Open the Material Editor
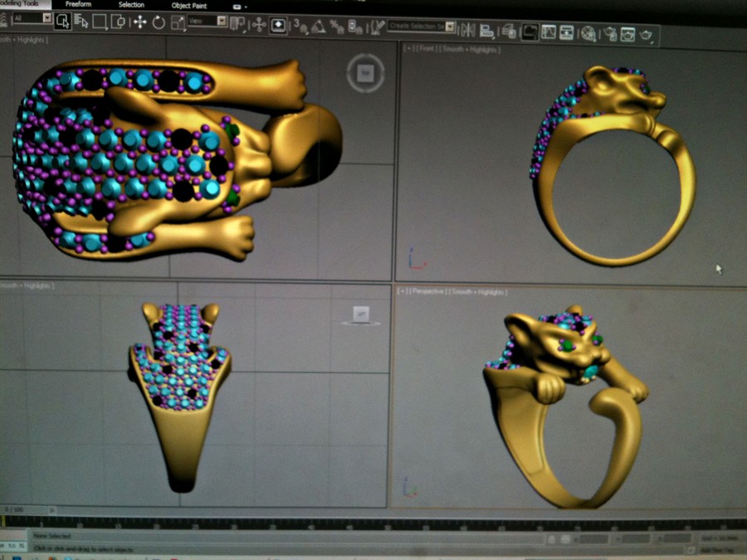 tap(588, 33)
